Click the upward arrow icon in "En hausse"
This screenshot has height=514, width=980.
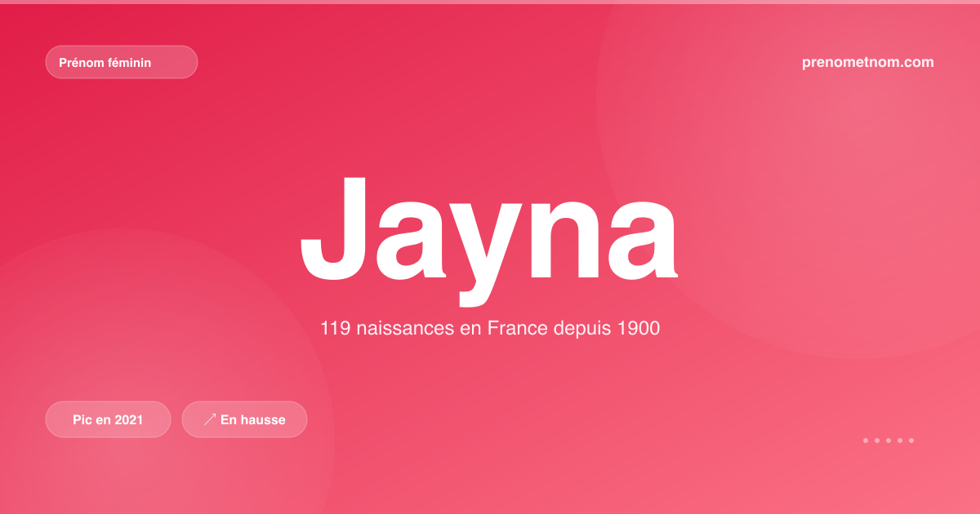(210, 419)
